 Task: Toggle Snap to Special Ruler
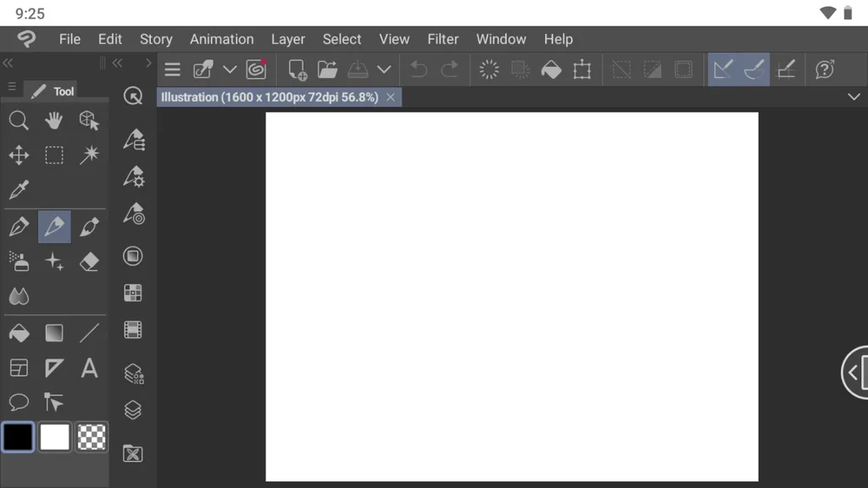click(x=754, y=69)
